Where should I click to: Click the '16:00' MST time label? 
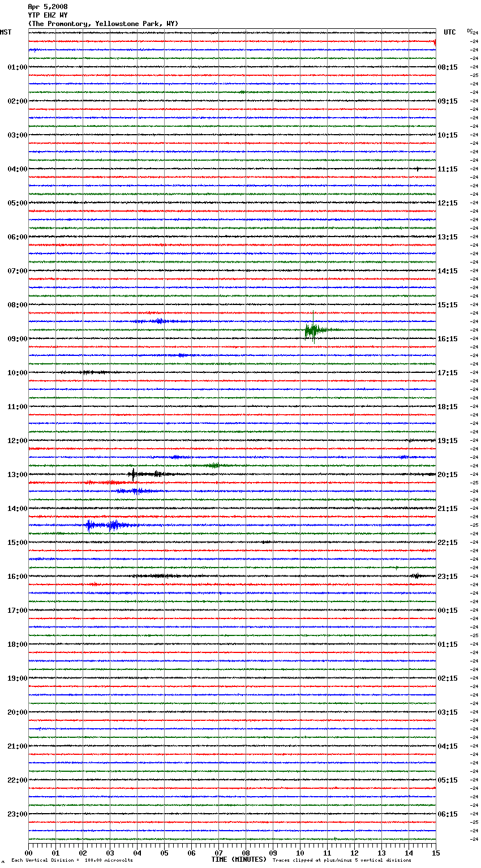pos(18,577)
